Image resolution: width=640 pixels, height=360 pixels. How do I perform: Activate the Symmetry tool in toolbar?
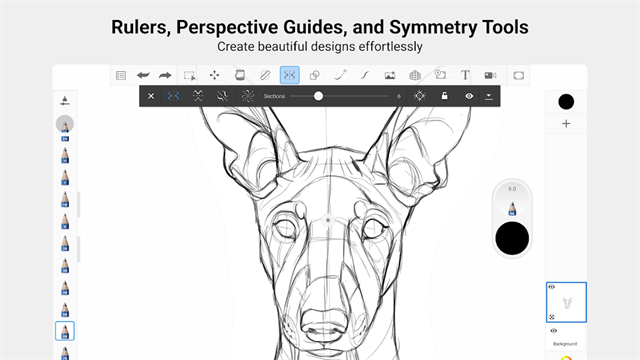[x=289, y=75]
